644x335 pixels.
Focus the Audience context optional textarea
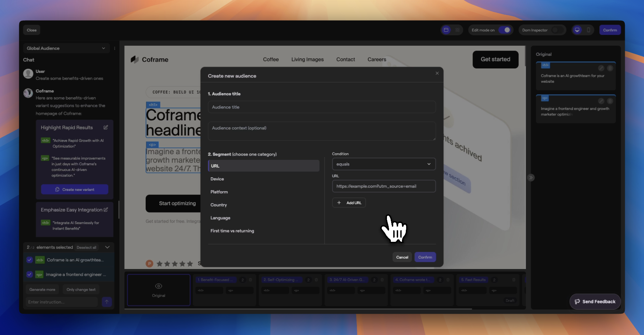pyautogui.click(x=322, y=131)
